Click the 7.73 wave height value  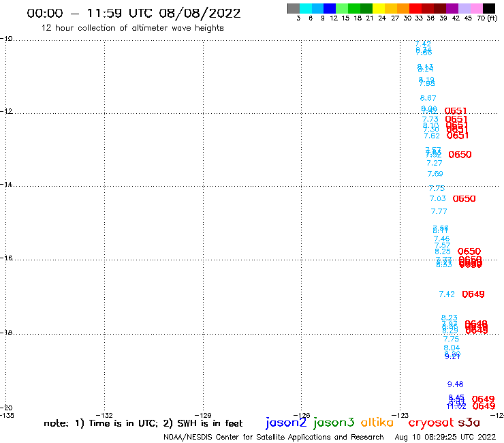point(430,119)
